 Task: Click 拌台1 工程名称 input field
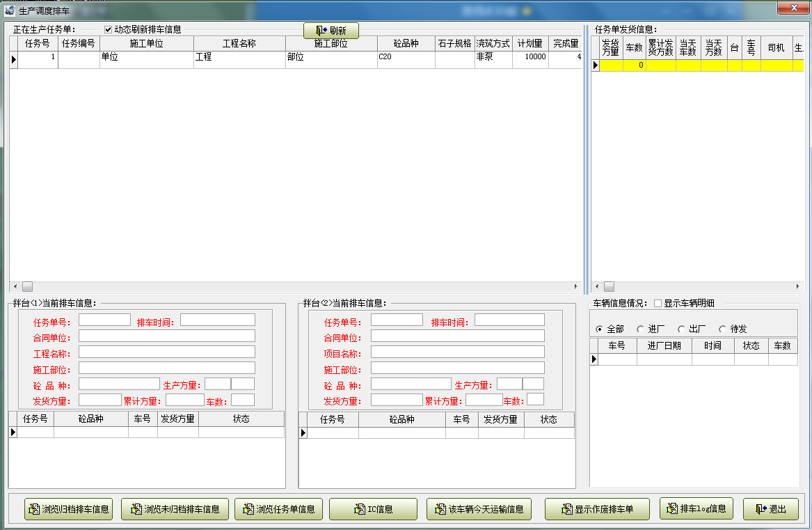167,352
